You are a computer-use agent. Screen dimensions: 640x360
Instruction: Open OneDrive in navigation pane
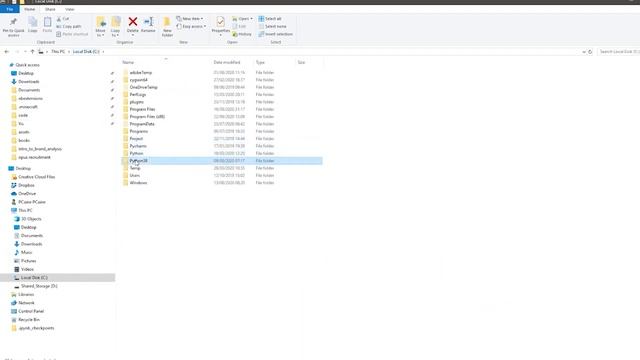tap(27, 193)
